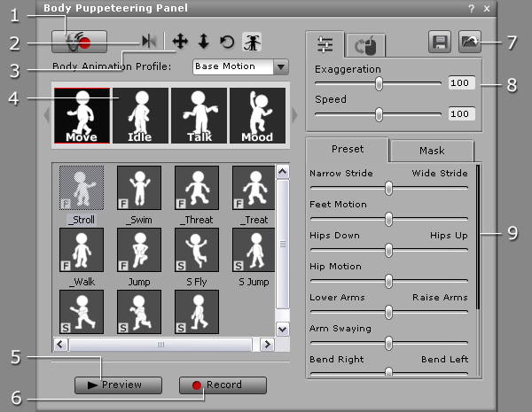Screen dimensions: 532x412
Task: Close the Body Puppeteering Panel
Action: (x=487, y=9)
